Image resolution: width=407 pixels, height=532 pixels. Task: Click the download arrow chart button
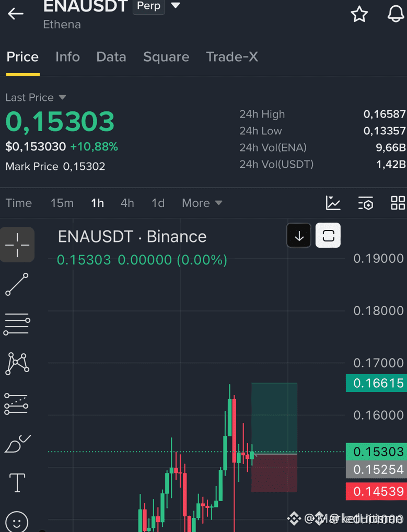pyautogui.click(x=299, y=236)
